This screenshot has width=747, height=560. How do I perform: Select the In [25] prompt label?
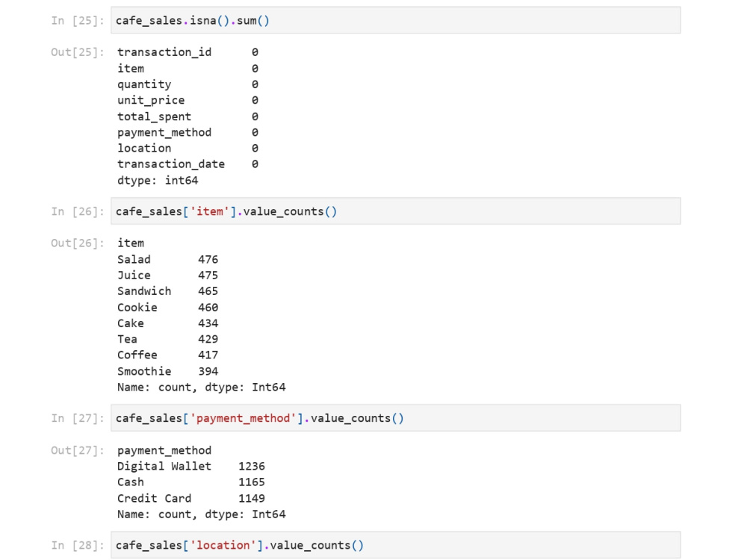[x=77, y=20]
